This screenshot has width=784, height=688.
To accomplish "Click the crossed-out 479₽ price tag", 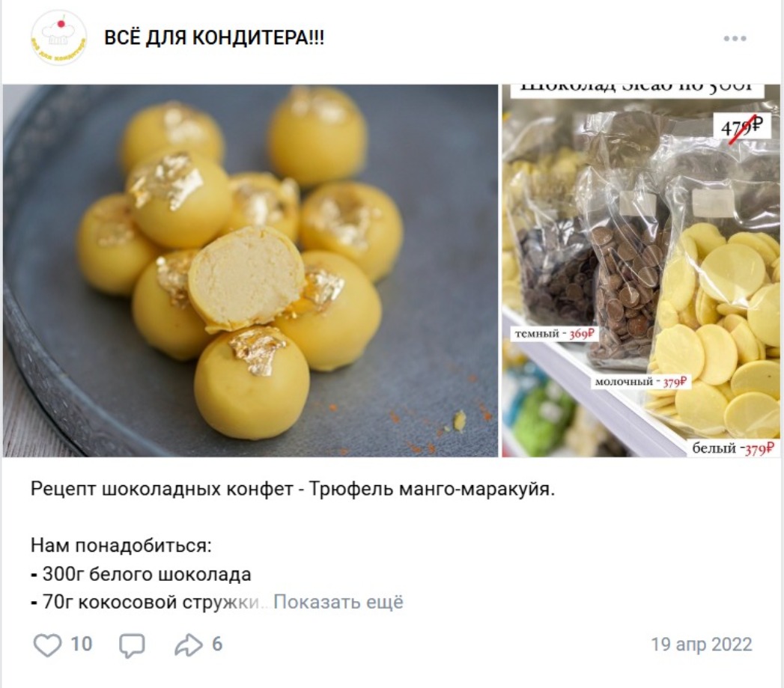I will pos(741,128).
